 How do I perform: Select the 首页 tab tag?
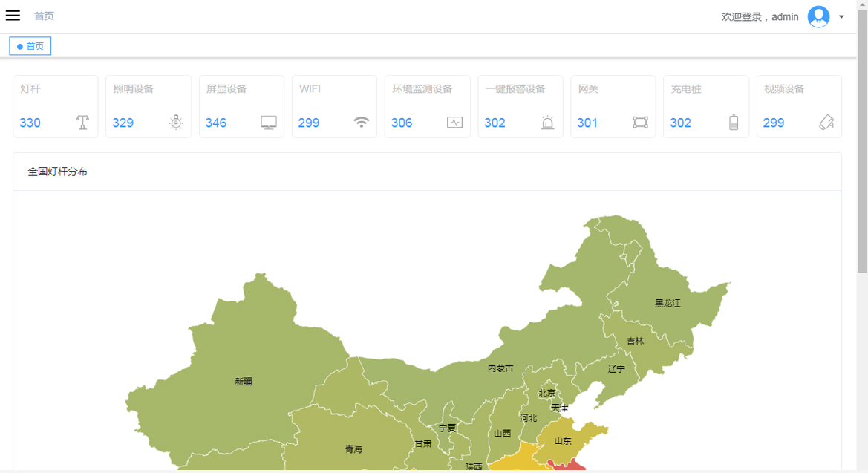pyautogui.click(x=30, y=46)
